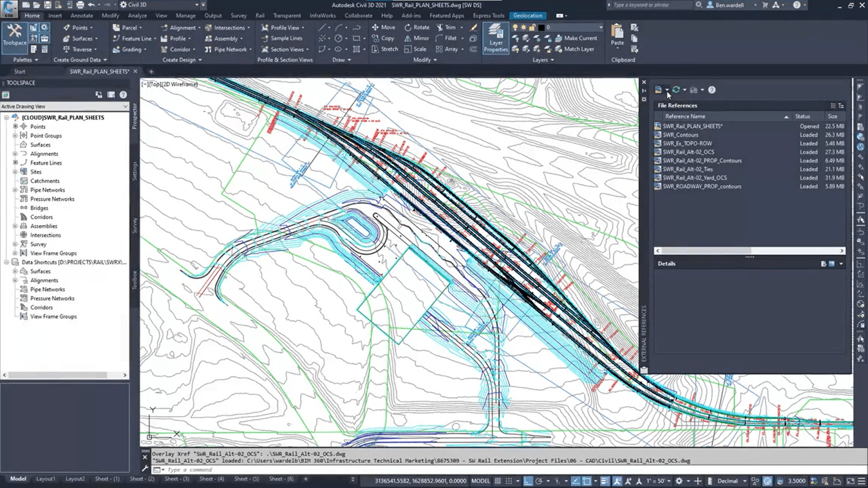Viewport: 868px width, 488px height.
Task: Switch to the Layout1 tab
Action: (45, 479)
